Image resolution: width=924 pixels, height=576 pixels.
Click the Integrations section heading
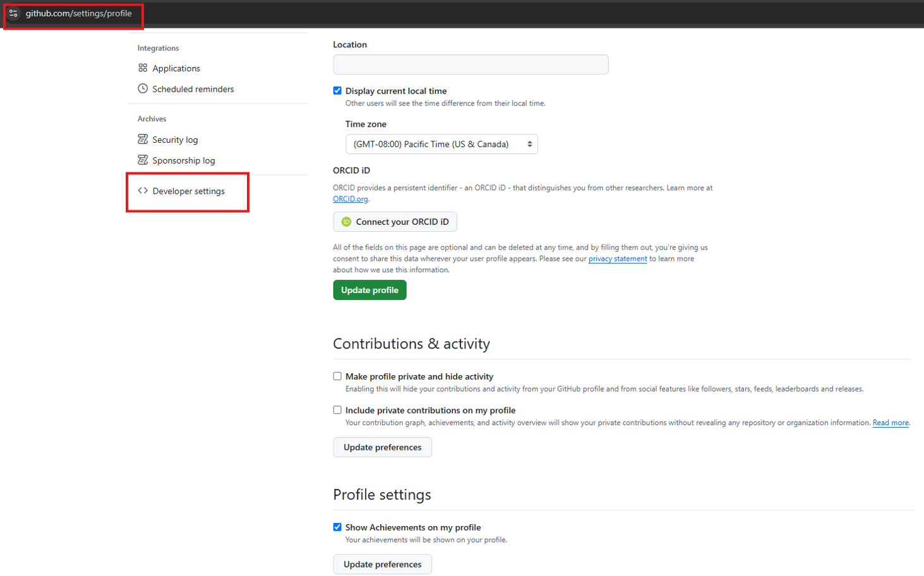[x=158, y=48]
